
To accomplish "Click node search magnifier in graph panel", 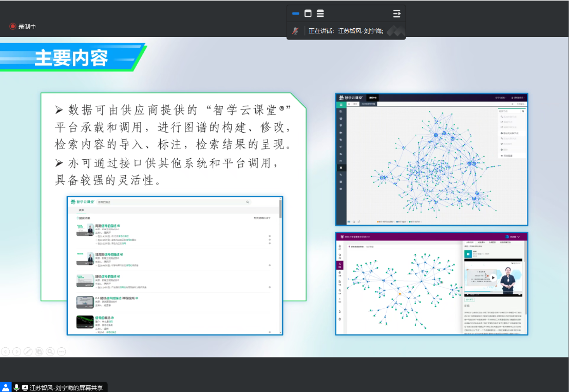I will 523,111.
